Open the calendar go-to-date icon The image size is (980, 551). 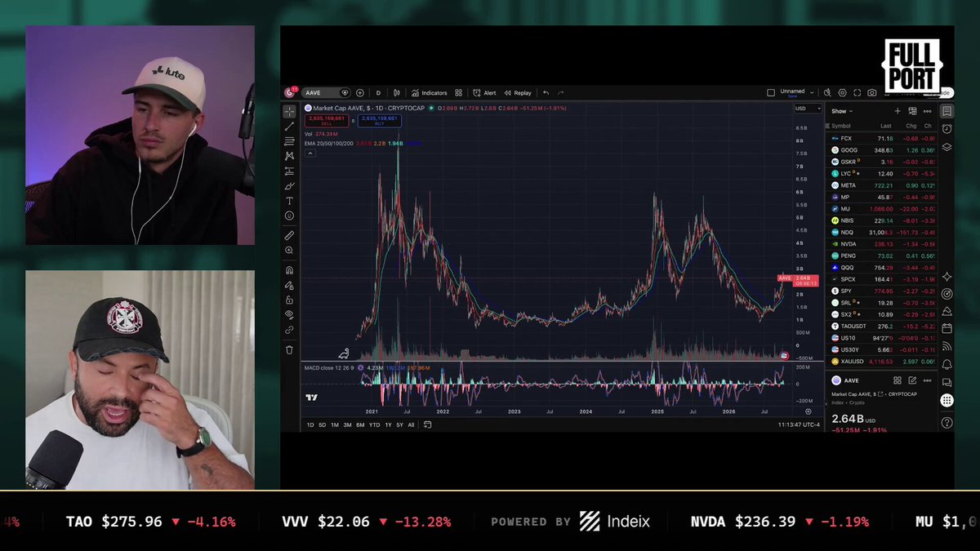point(427,425)
